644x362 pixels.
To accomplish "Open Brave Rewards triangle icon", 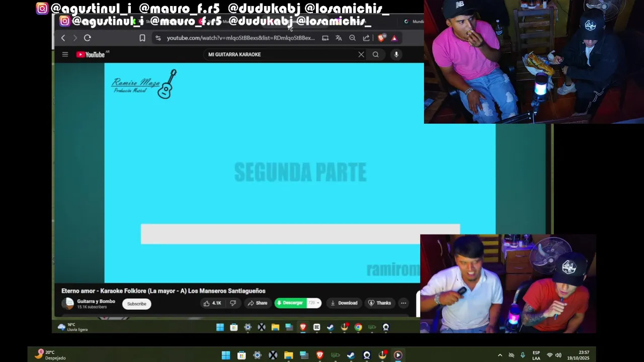I will [394, 38].
